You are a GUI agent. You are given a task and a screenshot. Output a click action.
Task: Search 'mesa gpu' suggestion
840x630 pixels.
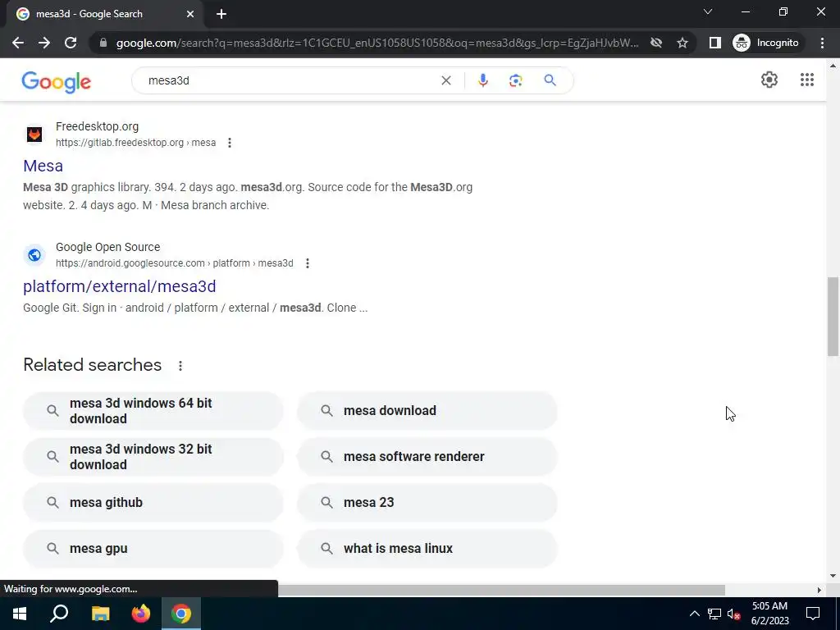click(x=153, y=549)
